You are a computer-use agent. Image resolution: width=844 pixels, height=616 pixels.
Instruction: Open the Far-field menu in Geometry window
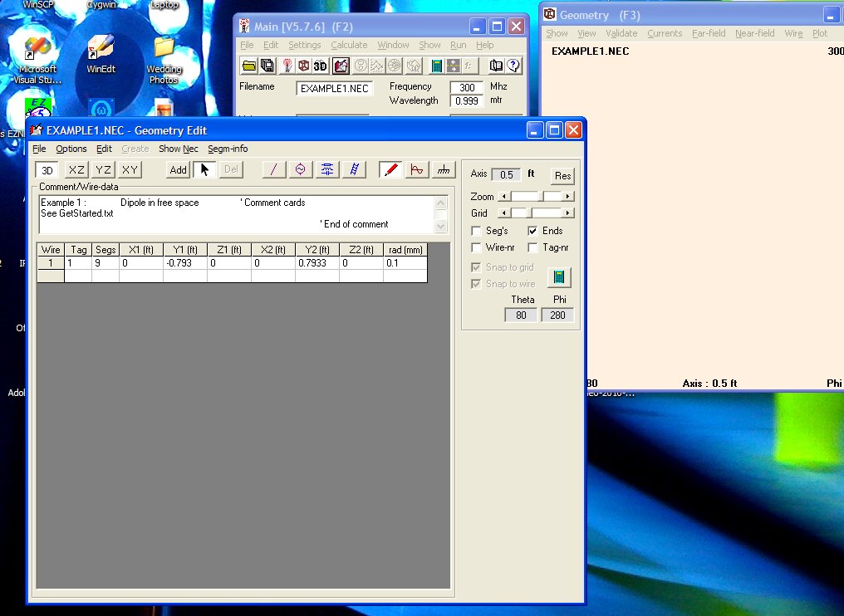tap(708, 33)
